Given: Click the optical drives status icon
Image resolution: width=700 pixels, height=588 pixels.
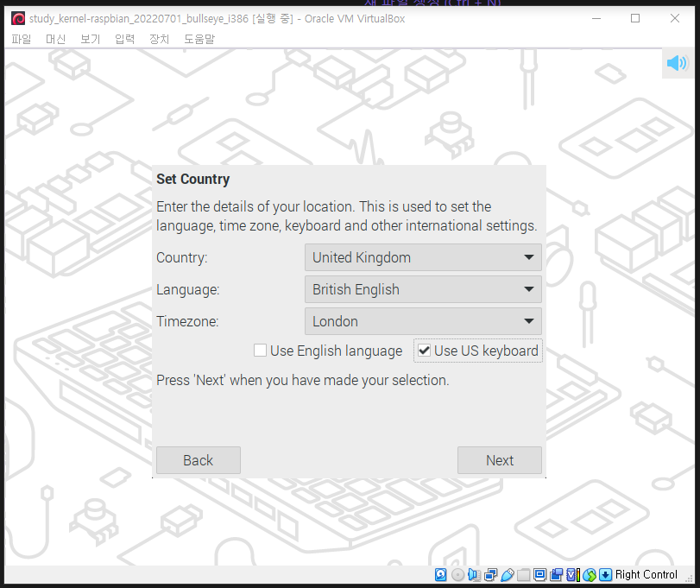Looking at the screenshot, I should tap(457, 575).
